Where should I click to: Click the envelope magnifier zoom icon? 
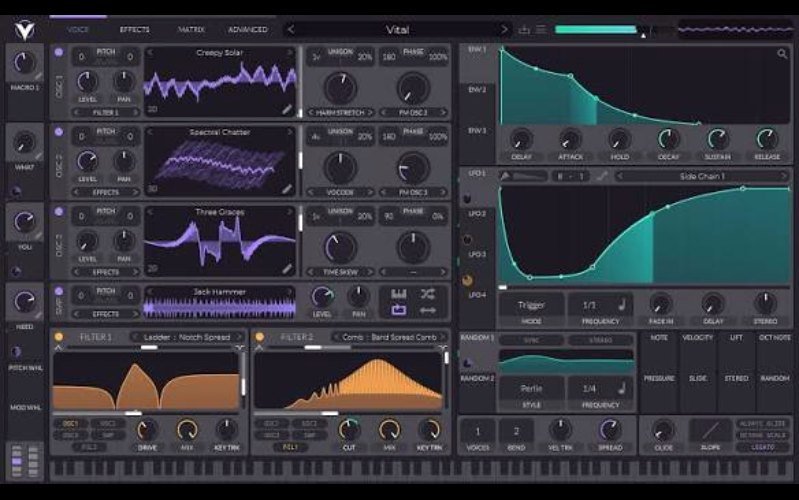coord(782,54)
